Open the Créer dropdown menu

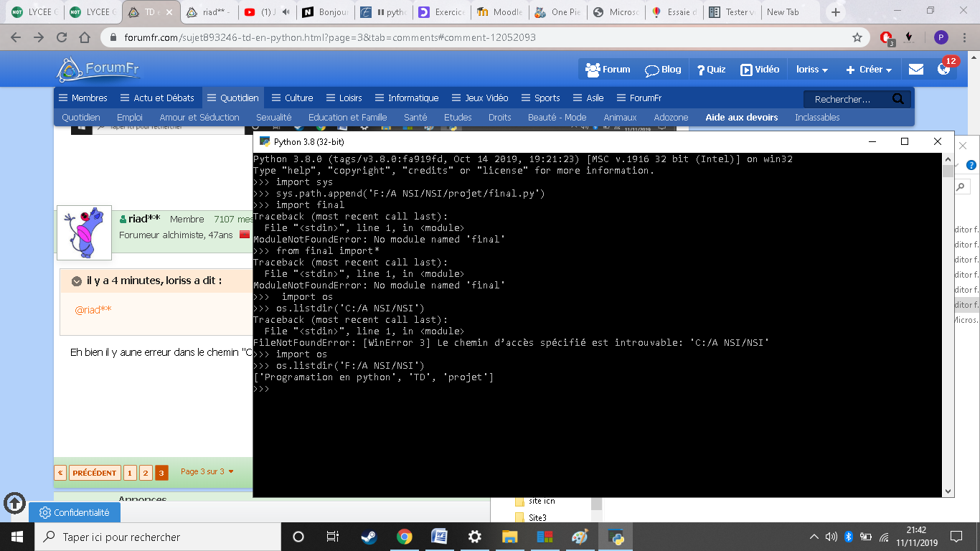[869, 70]
